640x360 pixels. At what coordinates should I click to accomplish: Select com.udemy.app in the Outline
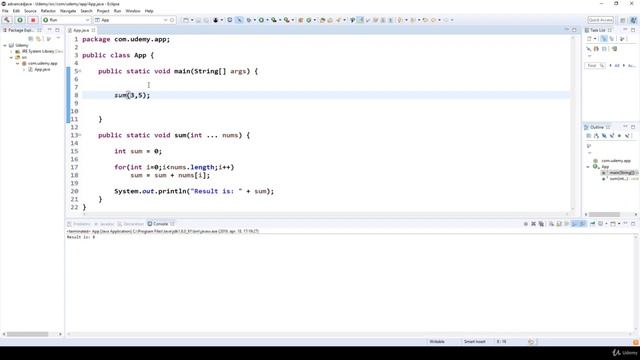(x=616, y=161)
